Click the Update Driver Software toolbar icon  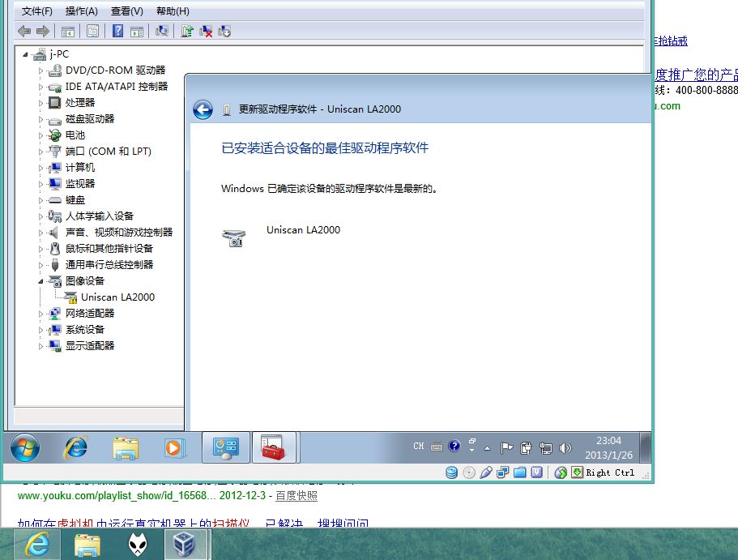[187, 31]
